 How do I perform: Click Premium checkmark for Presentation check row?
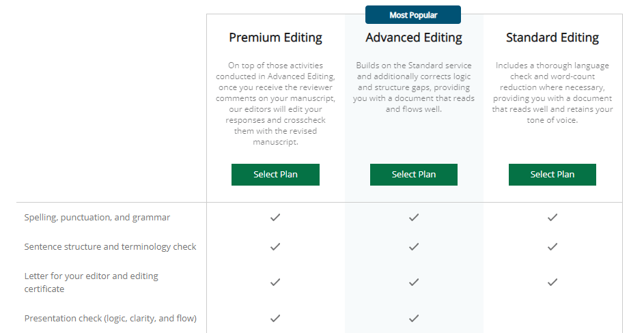tap(275, 318)
